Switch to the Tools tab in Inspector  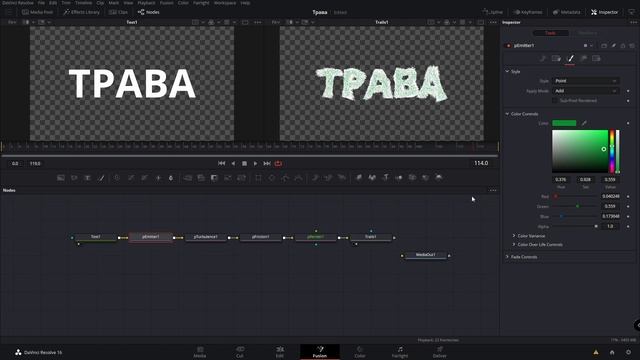tap(551, 33)
